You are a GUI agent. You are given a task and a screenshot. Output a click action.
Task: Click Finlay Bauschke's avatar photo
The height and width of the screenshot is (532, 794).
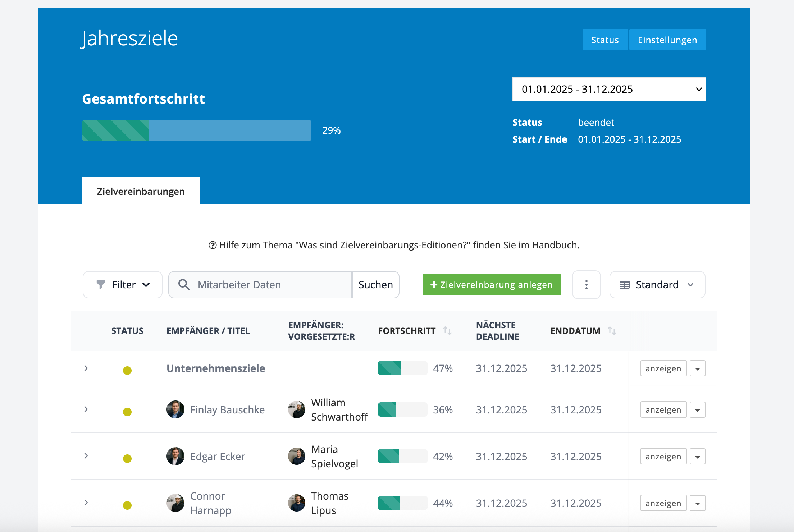tap(175, 409)
